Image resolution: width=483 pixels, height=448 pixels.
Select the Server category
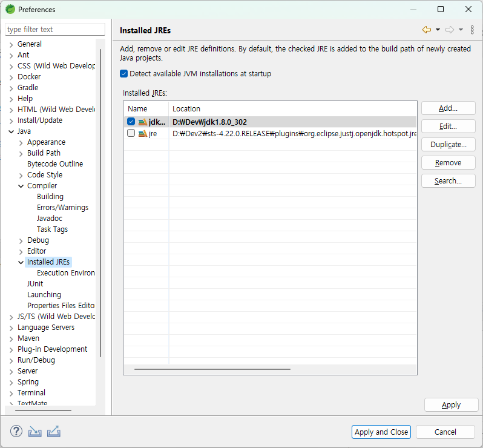pyautogui.click(x=28, y=371)
